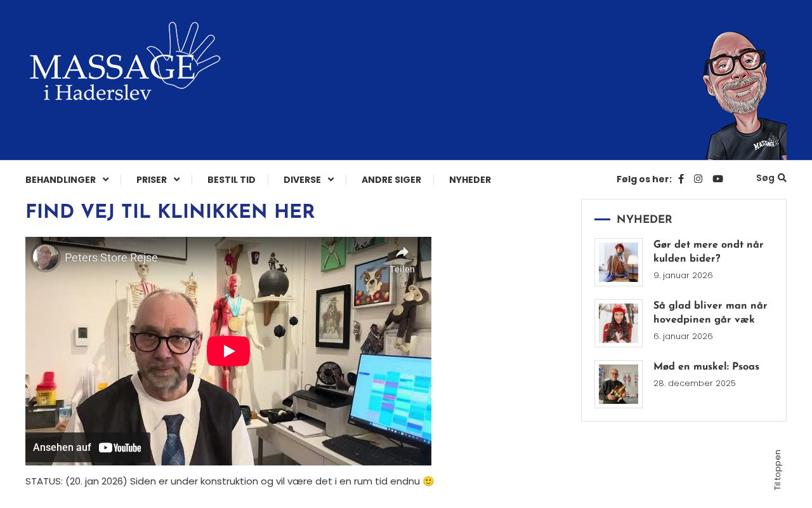Open the Mød en muskel: Psoas article
Image resolution: width=812 pixels, height=508 pixels.
pyautogui.click(x=706, y=367)
